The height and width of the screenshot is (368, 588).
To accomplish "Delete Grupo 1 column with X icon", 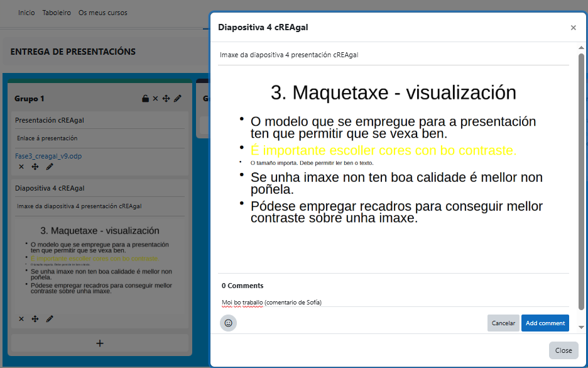I will pyautogui.click(x=155, y=99).
